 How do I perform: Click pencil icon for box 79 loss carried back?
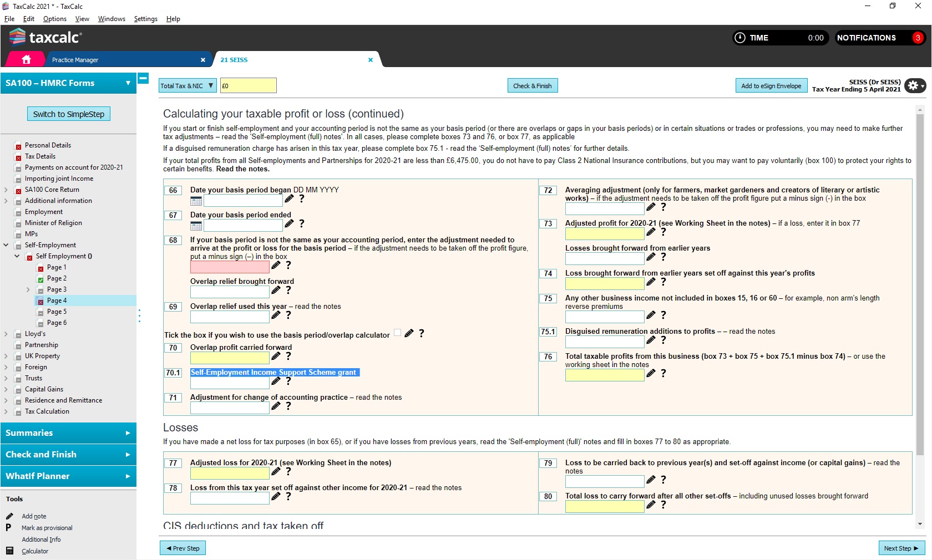[x=651, y=480]
